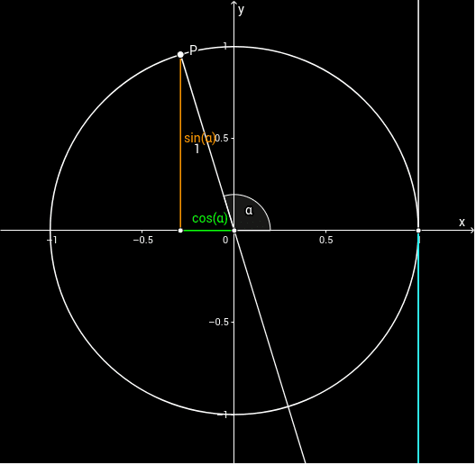Screen dimensions: 476x465
Task: Click the -1 tick label on x-axis
Action: click(x=52, y=241)
